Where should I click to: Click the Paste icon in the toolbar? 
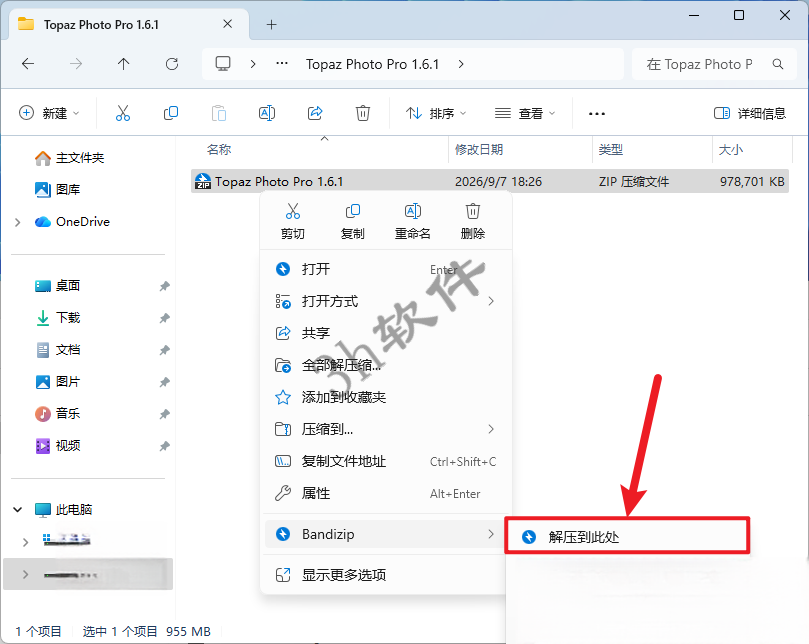pyautogui.click(x=219, y=113)
